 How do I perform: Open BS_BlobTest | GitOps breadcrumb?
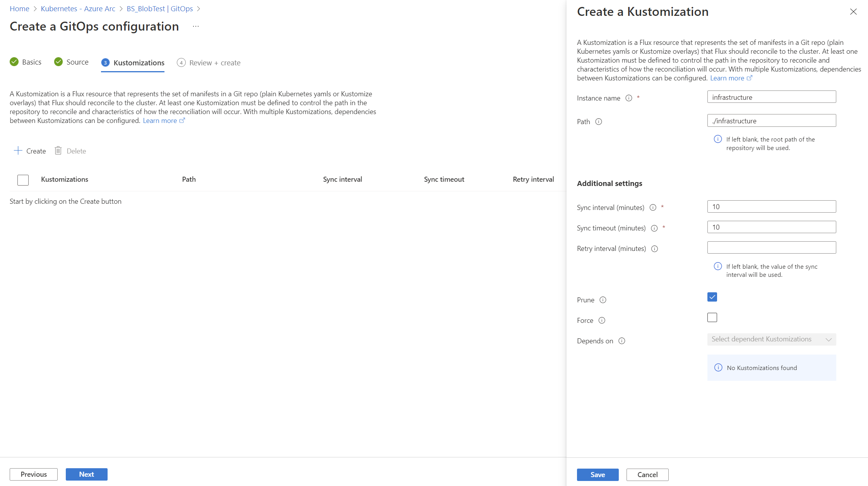(160, 9)
